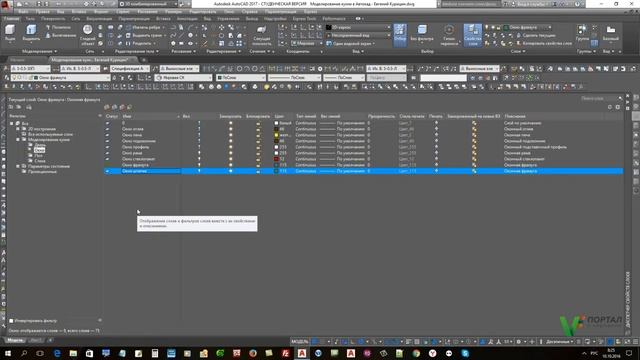This screenshot has height=360, width=640.
Task: Click the Извлечь ребра button
Action: point(144,27)
